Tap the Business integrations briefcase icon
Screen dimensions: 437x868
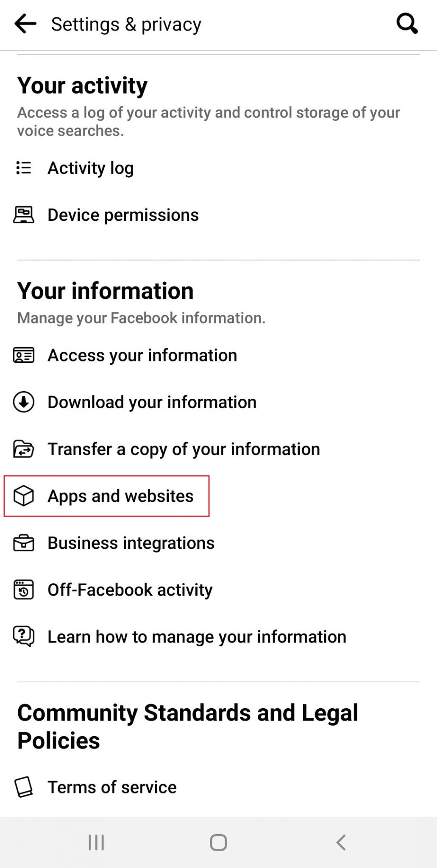tap(24, 543)
